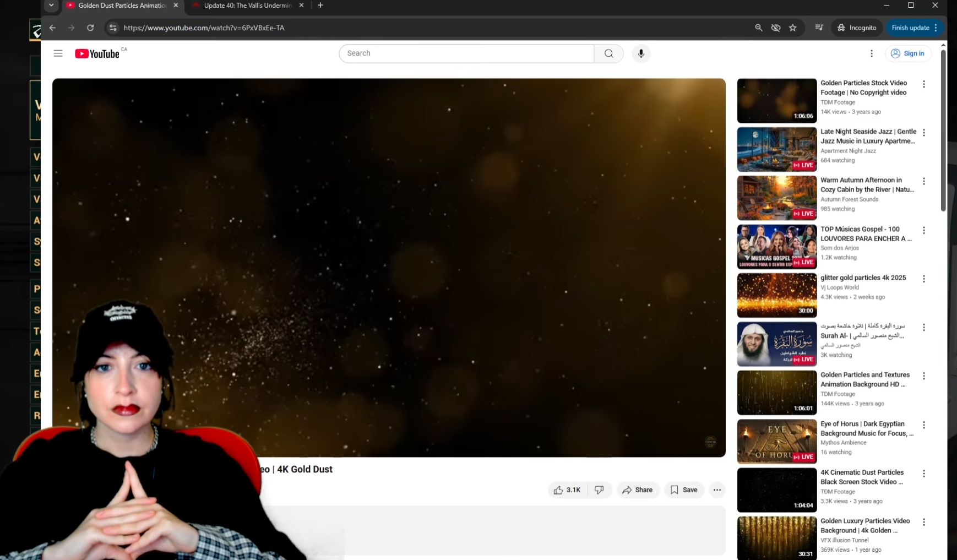Close the Golden Dust Particles tab
957x560 pixels.
coord(176,6)
